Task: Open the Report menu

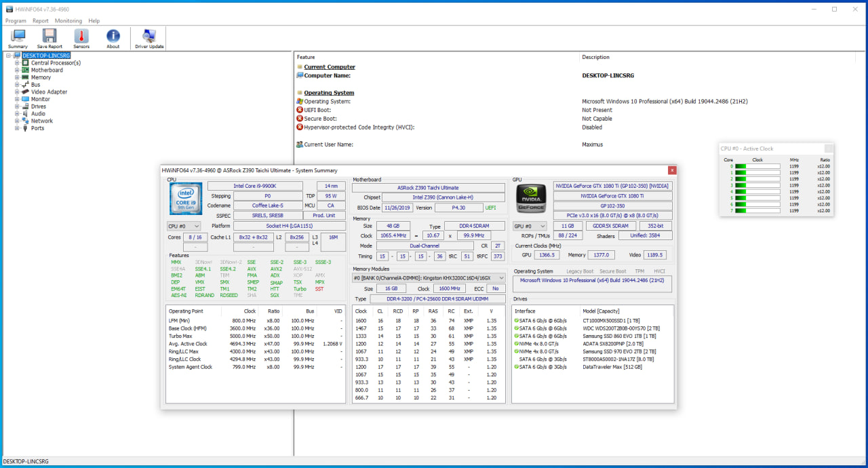Action: coord(41,21)
